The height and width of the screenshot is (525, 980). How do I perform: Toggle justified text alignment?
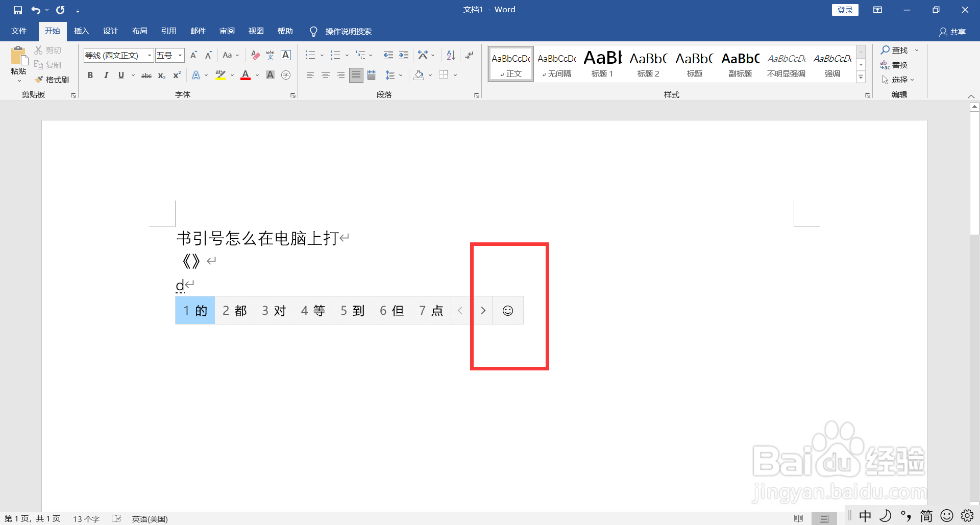(356, 76)
